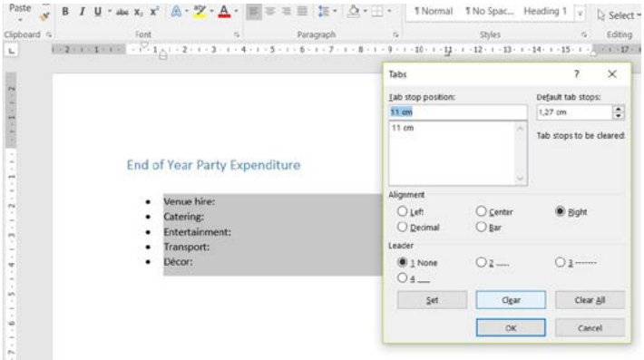The width and height of the screenshot is (644, 360).
Task: Open Font dialog launcher
Action: (x=237, y=34)
